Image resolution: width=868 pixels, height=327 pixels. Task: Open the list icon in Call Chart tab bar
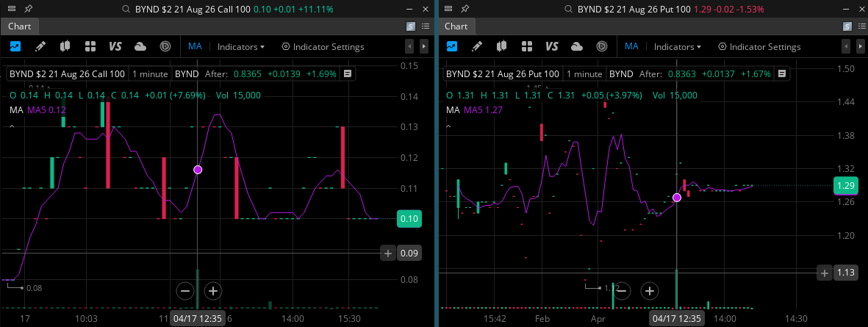tap(425, 26)
